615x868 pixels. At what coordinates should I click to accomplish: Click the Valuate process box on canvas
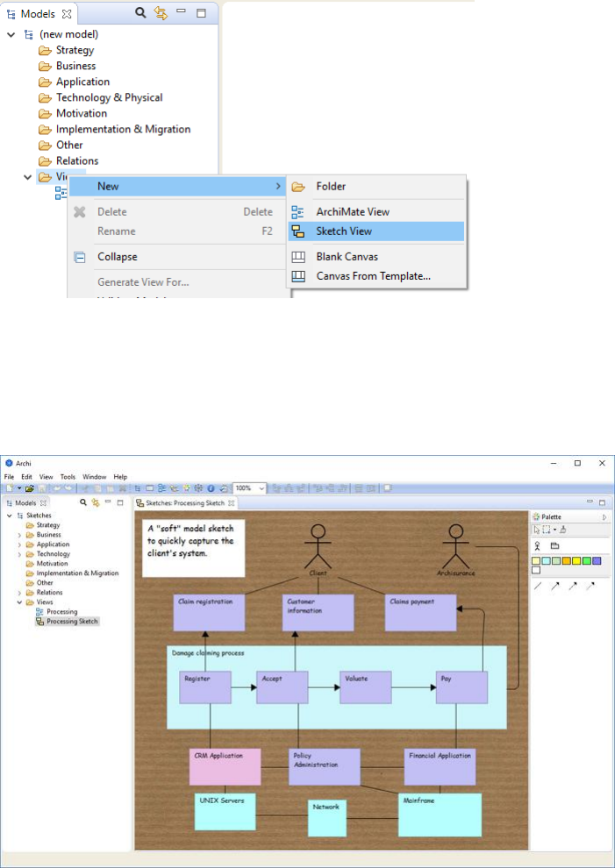tap(366, 687)
